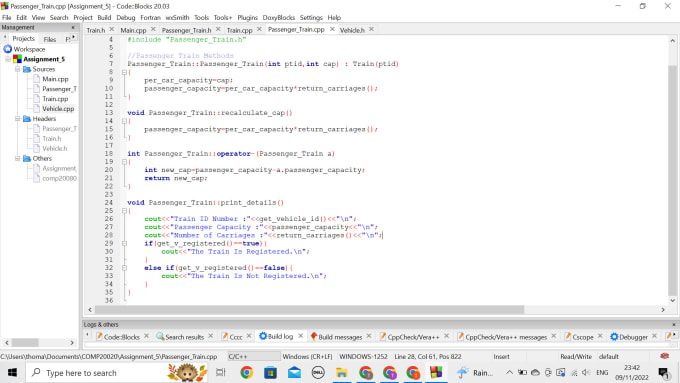The width and height of the screenshot is (680, 383).
Task: Close the Main.cpp editor tab
Action: tap(153, 29)
